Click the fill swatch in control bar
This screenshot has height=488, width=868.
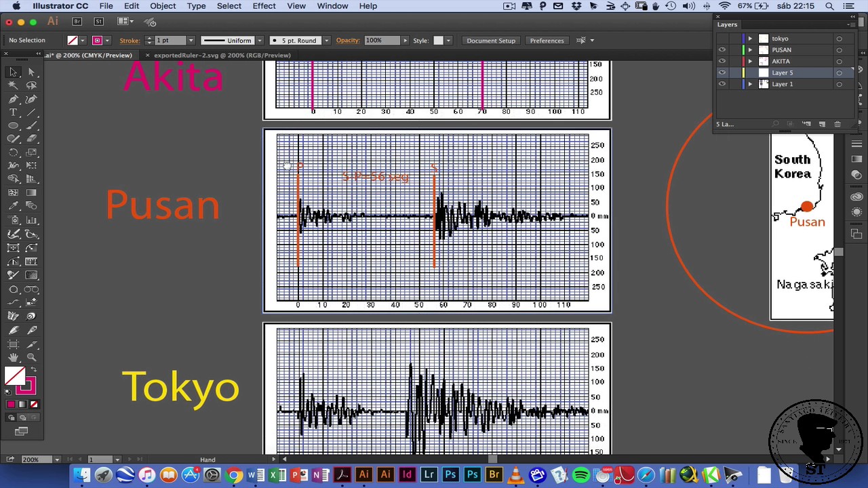click(x=73, y=41)
